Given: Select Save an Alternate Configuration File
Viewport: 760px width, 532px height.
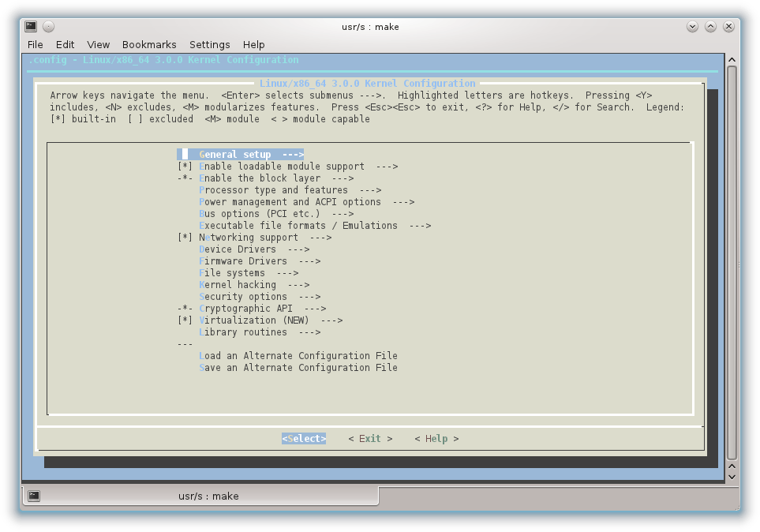Looking at the screenshot, I should pos(298,368).
